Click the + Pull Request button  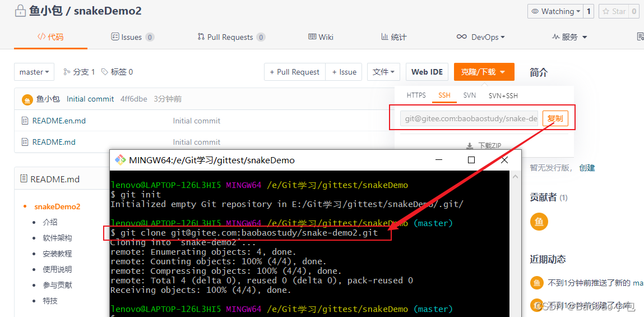point(294,72)
